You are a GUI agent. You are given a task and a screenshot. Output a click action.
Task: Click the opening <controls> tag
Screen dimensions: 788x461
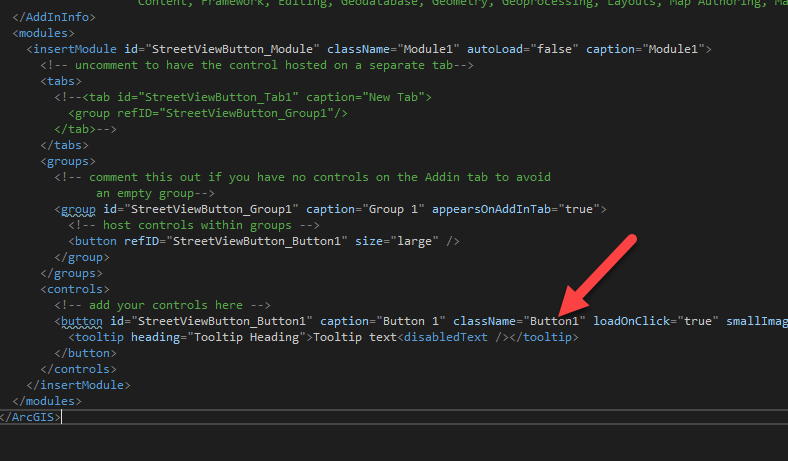pyautogui.click(x=75, y=289)
